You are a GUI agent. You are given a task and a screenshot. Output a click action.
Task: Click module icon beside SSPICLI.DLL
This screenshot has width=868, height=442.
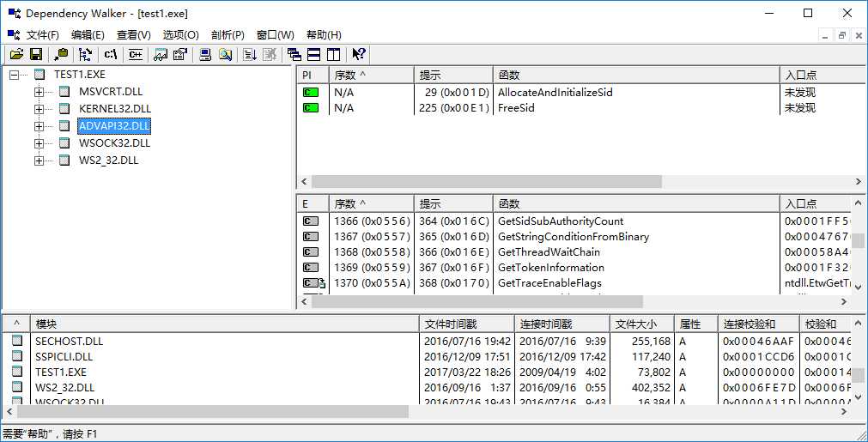point(18,357)
